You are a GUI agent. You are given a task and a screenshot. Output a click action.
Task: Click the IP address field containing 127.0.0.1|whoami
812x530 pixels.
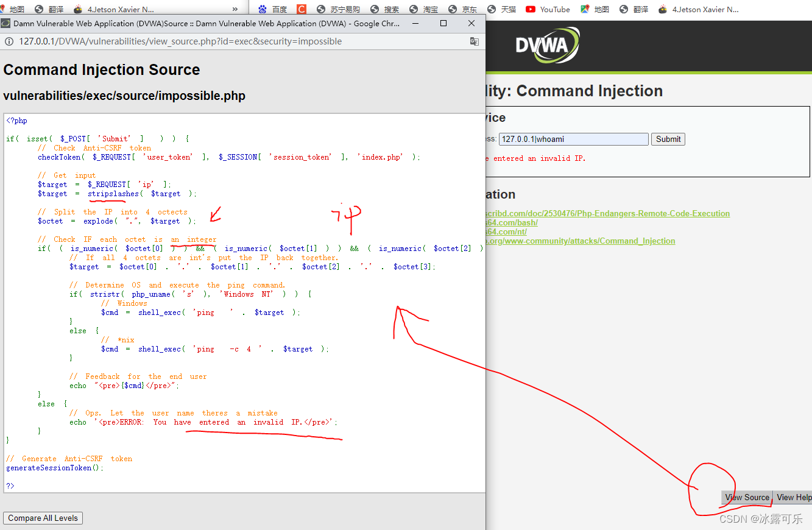[573, 139]
